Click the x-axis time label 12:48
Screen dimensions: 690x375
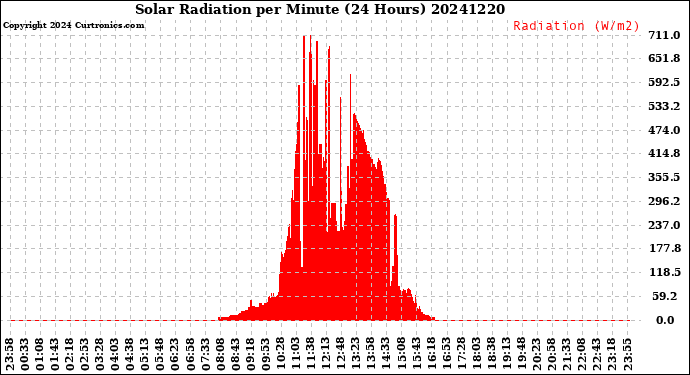coord(341,355)
